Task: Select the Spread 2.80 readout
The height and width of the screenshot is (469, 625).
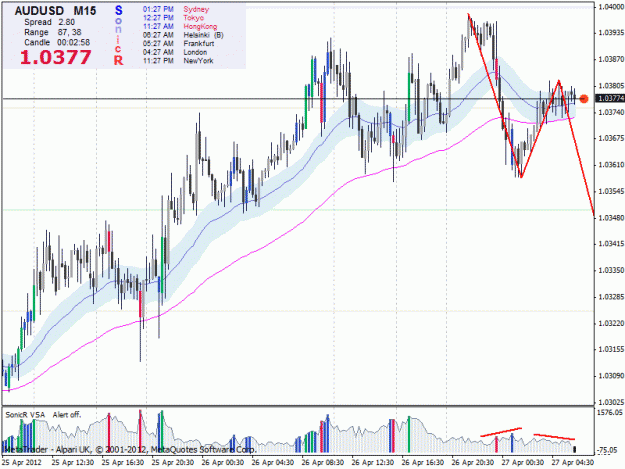Action: coord(49,22)
